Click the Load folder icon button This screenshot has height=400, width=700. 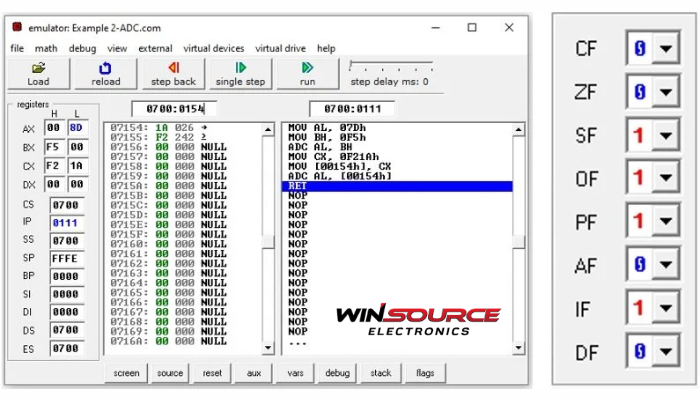tap(38, 74)
